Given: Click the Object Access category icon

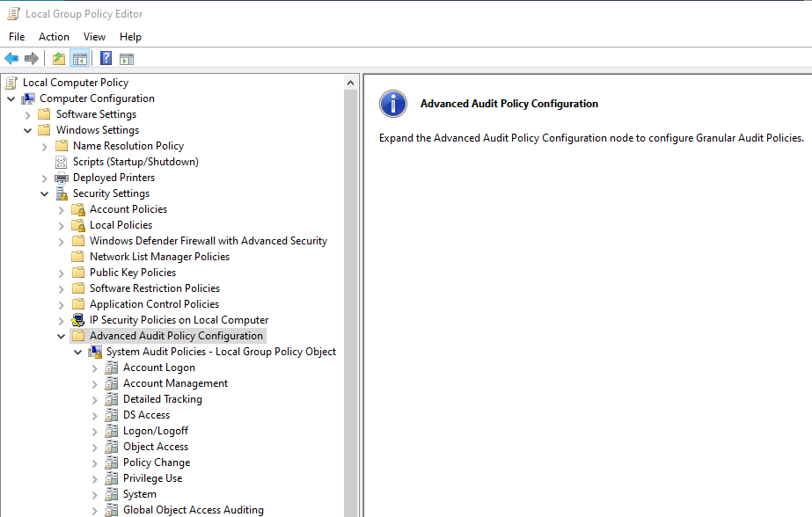Looking at the screenshot, I should (x=112, y=447).
